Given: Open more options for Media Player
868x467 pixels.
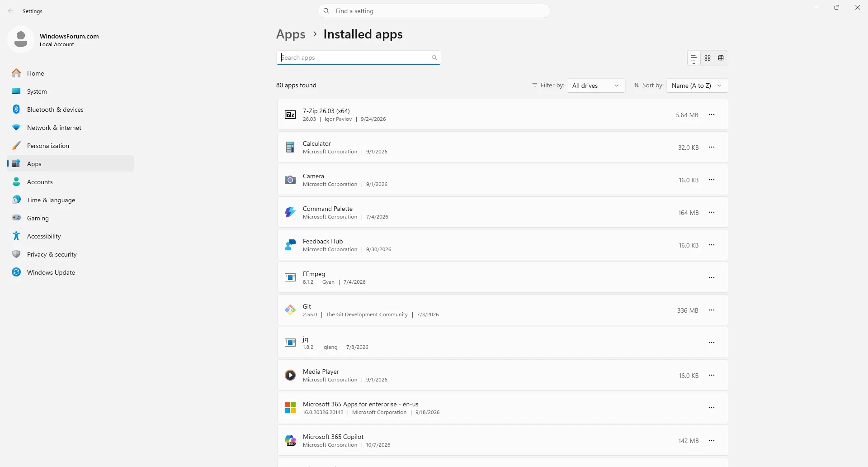Looking at the screenshot, I should tap(712, 376).
